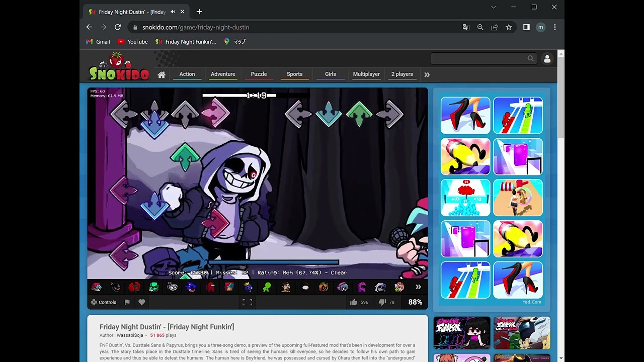Share this page from the address bar
Image resolution: width=644 pixels, height=362 pixels.
coord(495,27)
